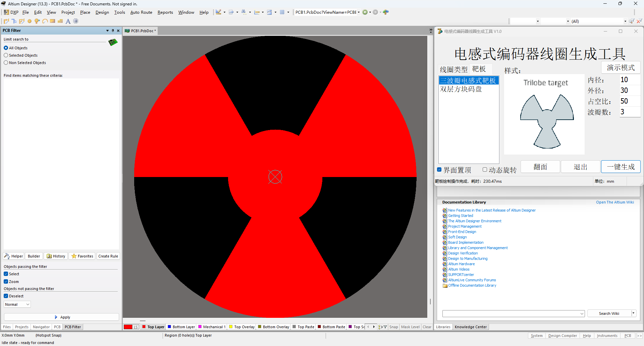Open the File menu
The height and width of the screenshot is (346, 644).
[25, 12]
